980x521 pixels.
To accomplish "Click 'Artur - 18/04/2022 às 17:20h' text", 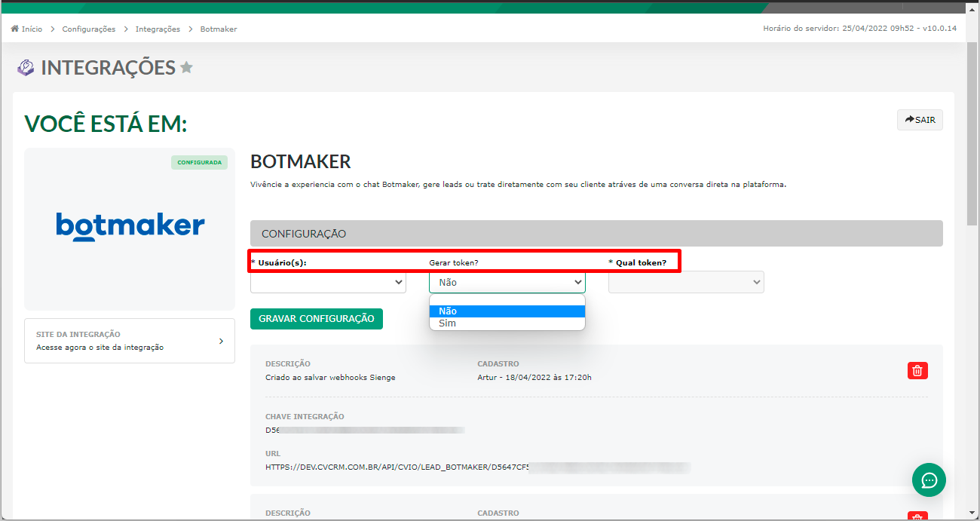I will pos(534,377).
